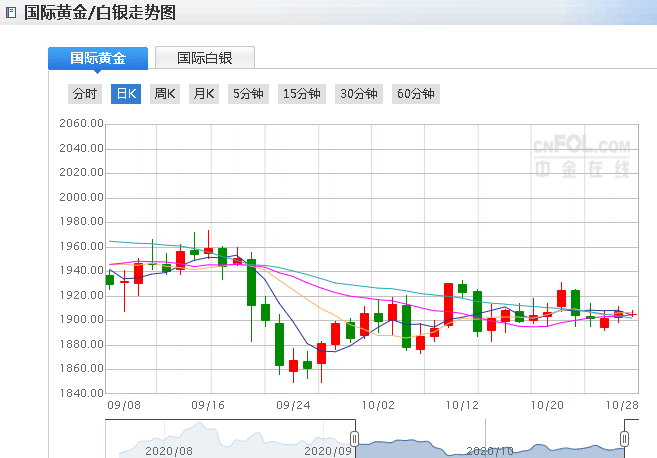This screenshot has height=458, width=657.
Task: Open the 国际白银 tab
Action: point(205,58)
